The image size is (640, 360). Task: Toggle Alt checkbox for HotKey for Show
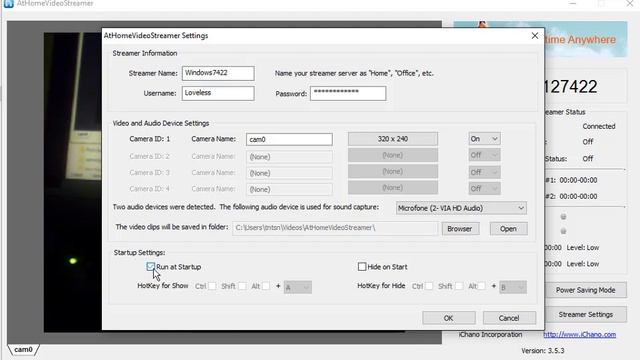coord(266,286)
